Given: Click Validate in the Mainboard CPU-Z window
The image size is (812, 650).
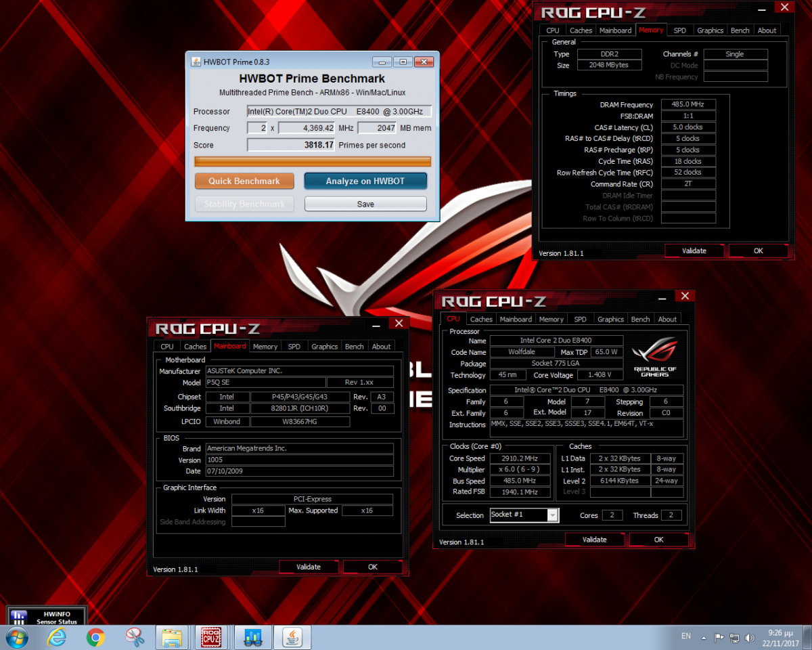Looking at the screenshot, I should click(309, 567).
